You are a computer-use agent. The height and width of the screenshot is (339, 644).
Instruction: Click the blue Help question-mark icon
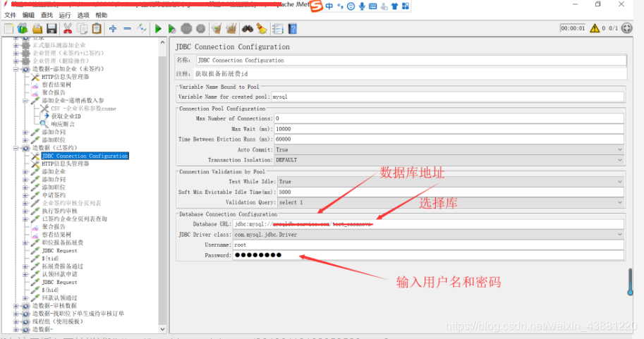click(x=293, y=28)
